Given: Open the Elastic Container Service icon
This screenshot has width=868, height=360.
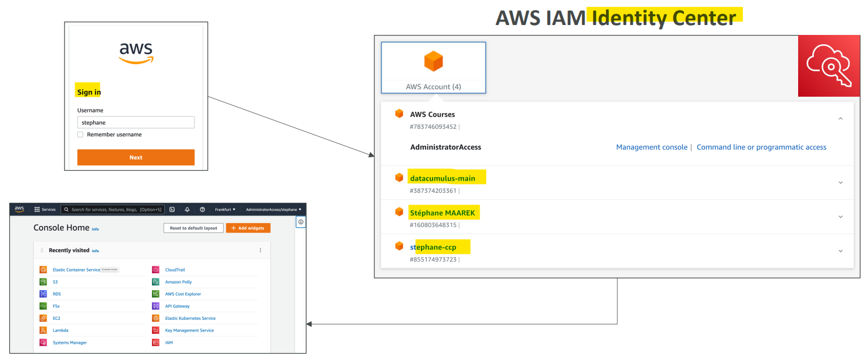Looking at the screenshot, I should click(x=43, y=270).
